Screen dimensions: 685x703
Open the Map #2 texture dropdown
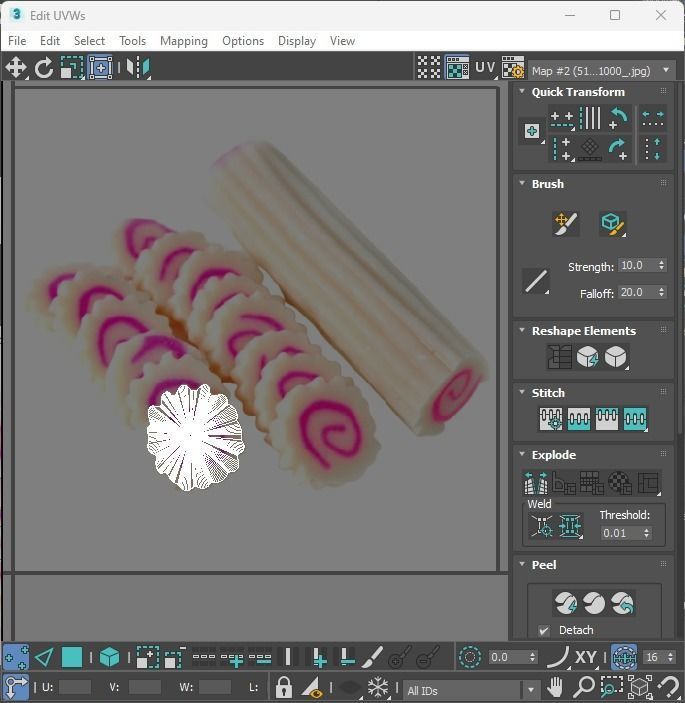point(602,70)
